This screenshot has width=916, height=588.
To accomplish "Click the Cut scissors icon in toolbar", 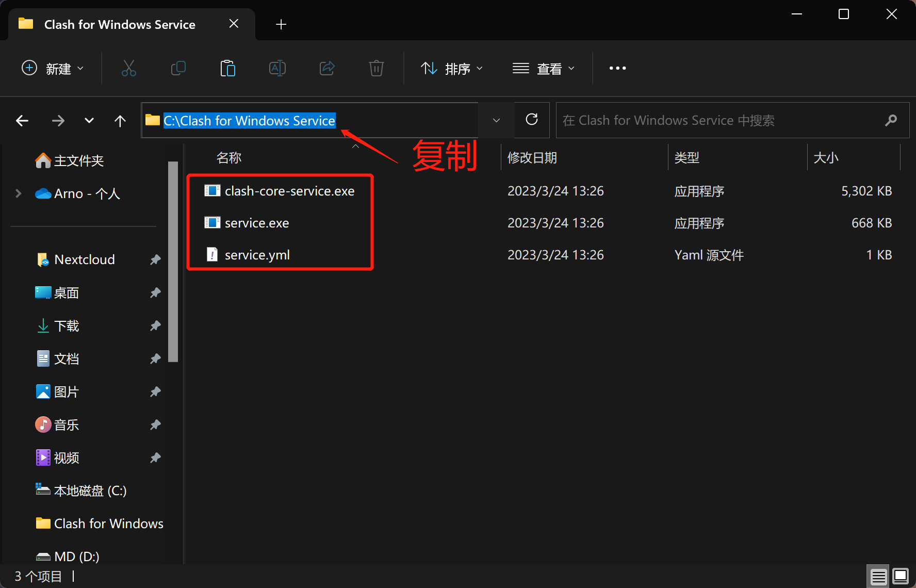I will tap(128, 68).
